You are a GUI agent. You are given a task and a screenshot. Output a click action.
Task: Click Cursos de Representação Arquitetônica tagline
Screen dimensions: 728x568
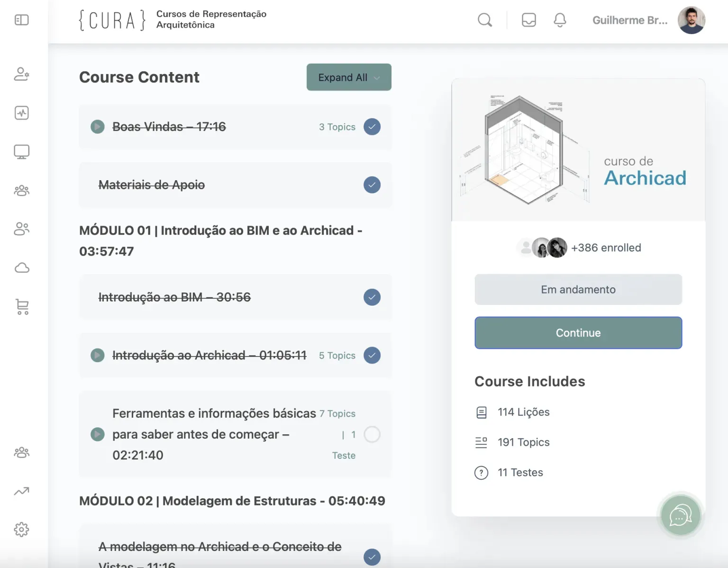tap(211, 19)
